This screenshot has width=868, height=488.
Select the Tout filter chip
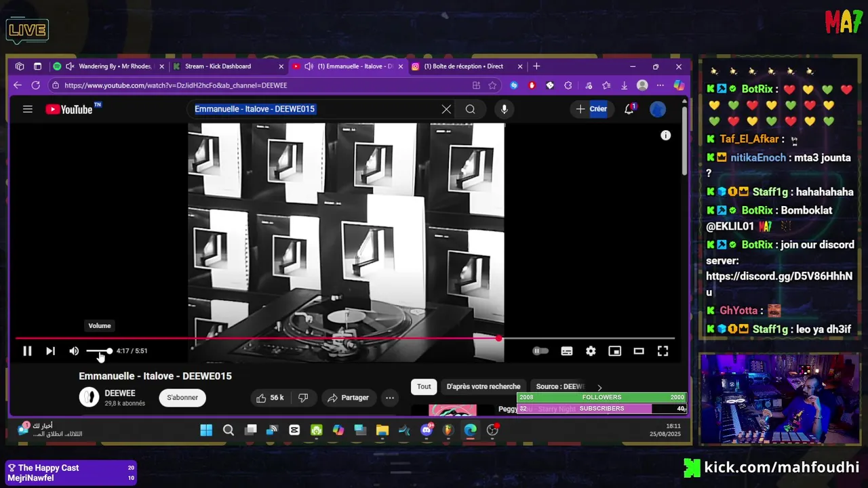(x=424, y=386)
